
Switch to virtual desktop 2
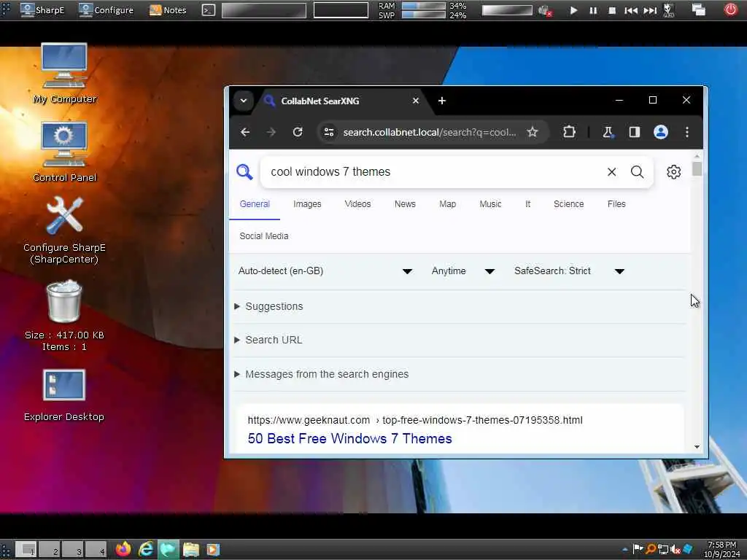[50, 550]
